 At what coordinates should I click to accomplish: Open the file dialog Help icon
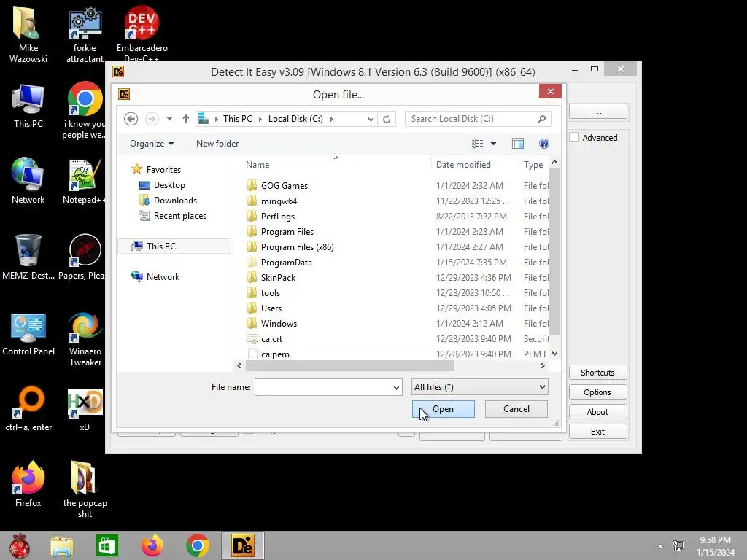click(543, 144)
